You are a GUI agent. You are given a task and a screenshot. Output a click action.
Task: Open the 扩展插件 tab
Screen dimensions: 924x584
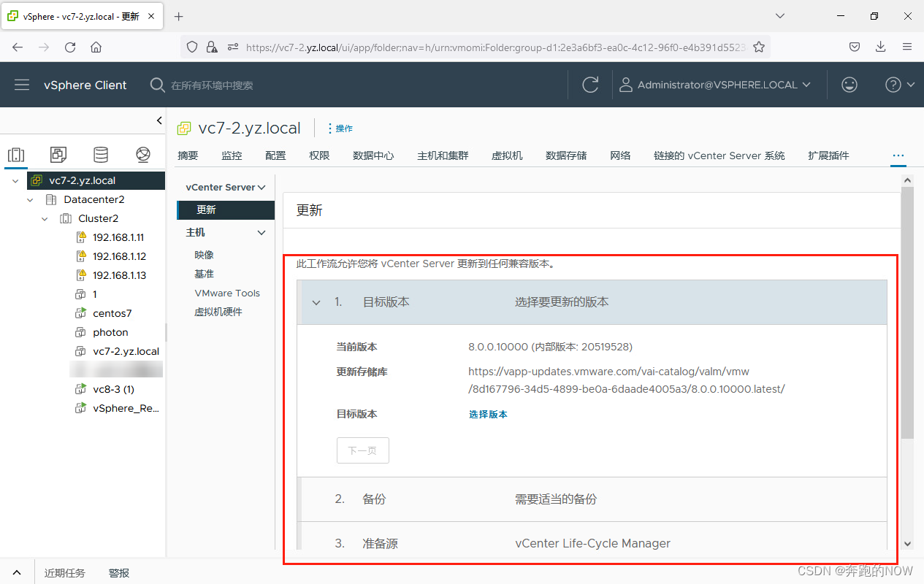(828, 155)
